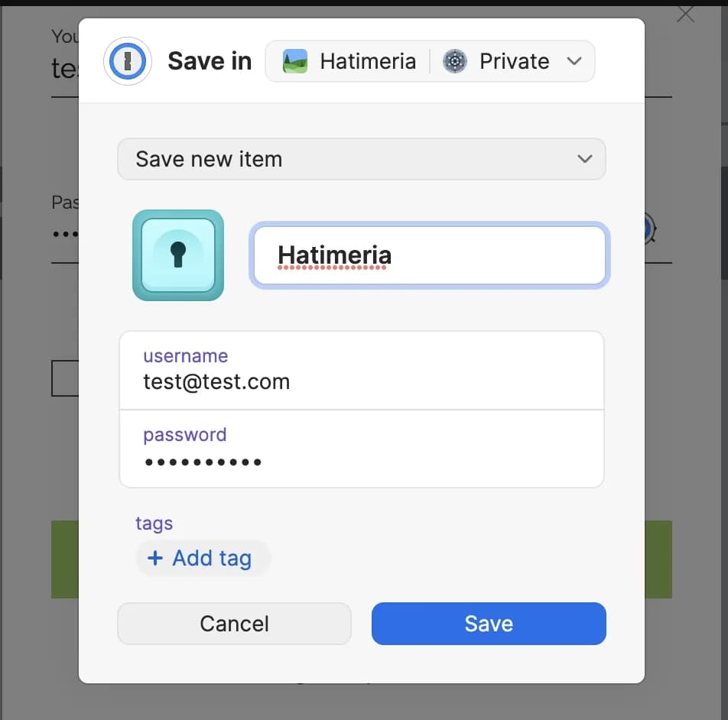The height and width of the screenshot is (720, 728).
Task: Click the Hatimeria account landscape icon
Action: pyautogui.click(x=295, y=61)
